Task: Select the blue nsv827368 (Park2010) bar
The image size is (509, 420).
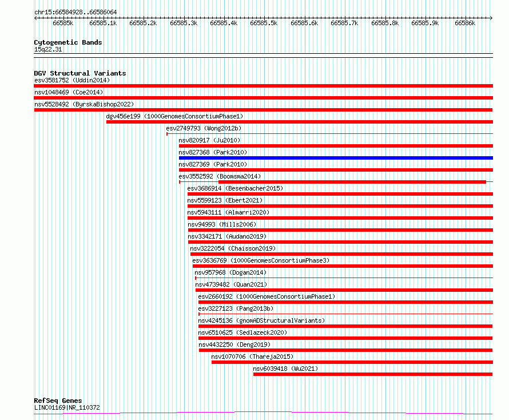Action: 336,158
